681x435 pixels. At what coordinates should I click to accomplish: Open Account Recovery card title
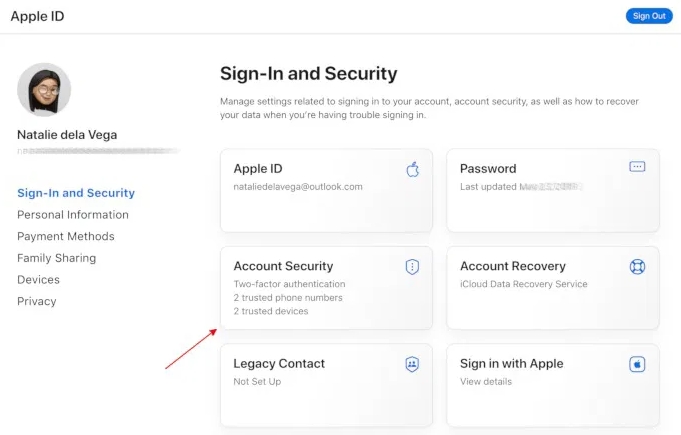coord(513,267)
